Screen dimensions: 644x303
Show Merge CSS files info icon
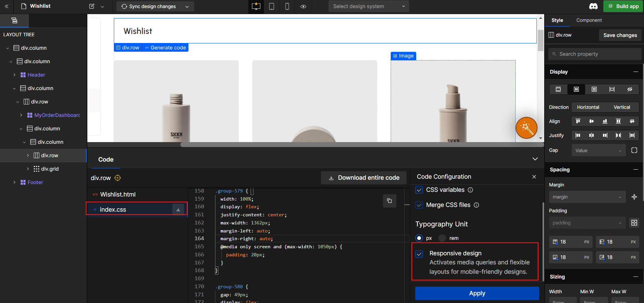476,205
